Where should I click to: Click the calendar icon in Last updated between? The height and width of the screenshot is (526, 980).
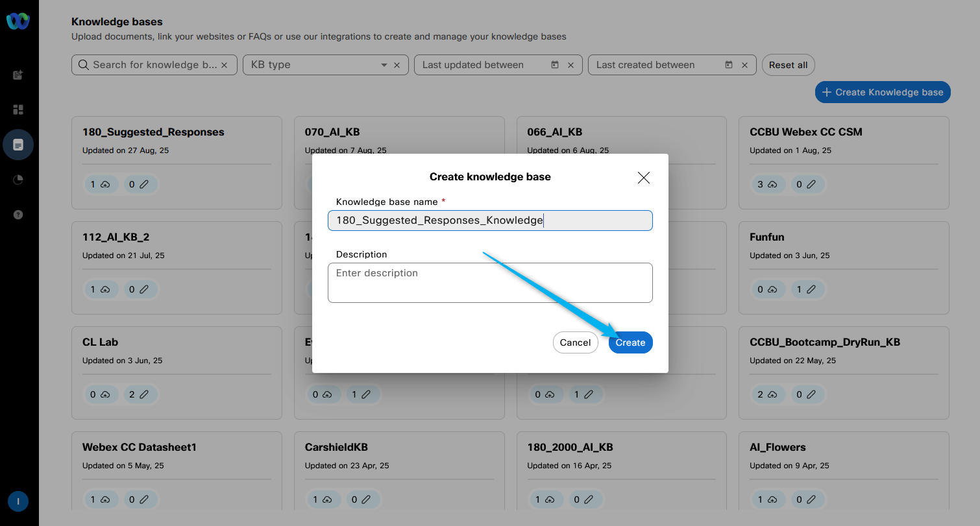[555, 65]
